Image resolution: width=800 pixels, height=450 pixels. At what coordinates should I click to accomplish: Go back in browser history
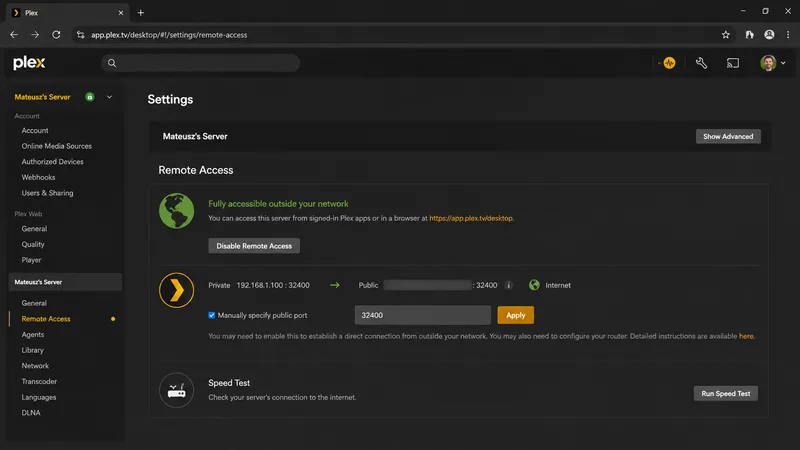[14, 35]
